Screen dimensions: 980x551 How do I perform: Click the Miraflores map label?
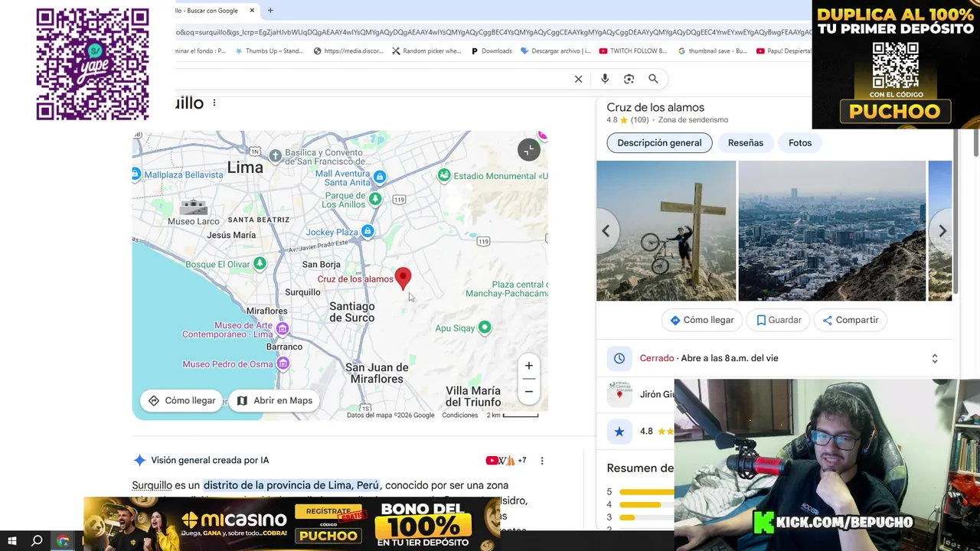tap(267, 311)
